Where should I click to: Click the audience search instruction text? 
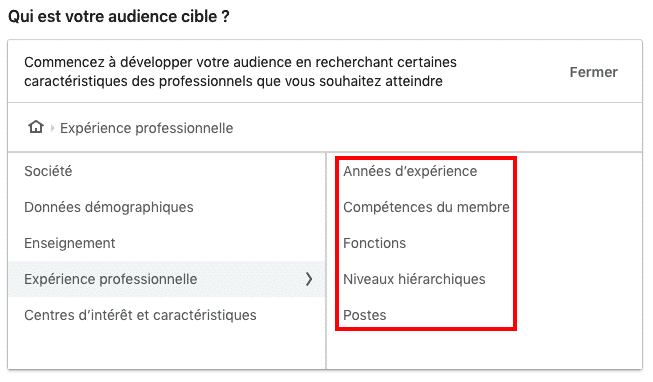240,72
